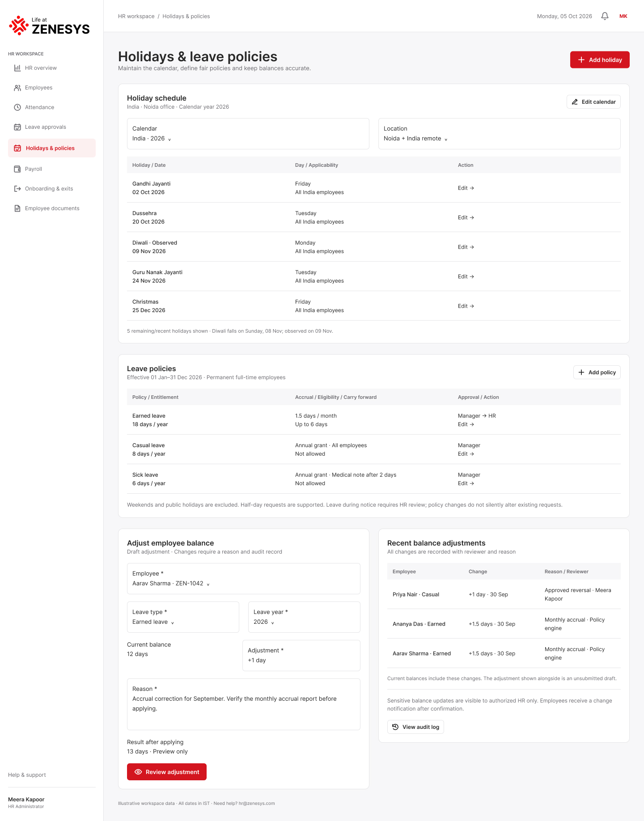Click into the Reason text area
The height and width of the screenshot is (821, 644).
244,704
